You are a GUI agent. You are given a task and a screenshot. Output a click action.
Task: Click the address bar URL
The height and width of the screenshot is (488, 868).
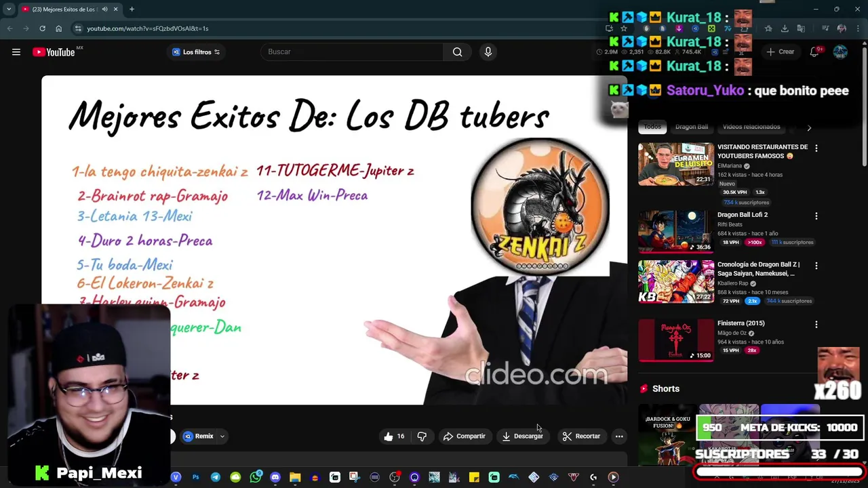coord(147,28)
